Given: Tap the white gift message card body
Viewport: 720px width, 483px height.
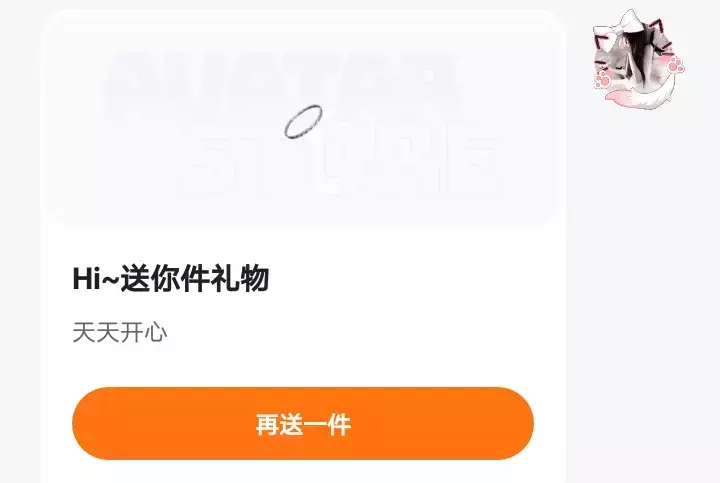Looking at the screenshot, I should coord(303,246).
